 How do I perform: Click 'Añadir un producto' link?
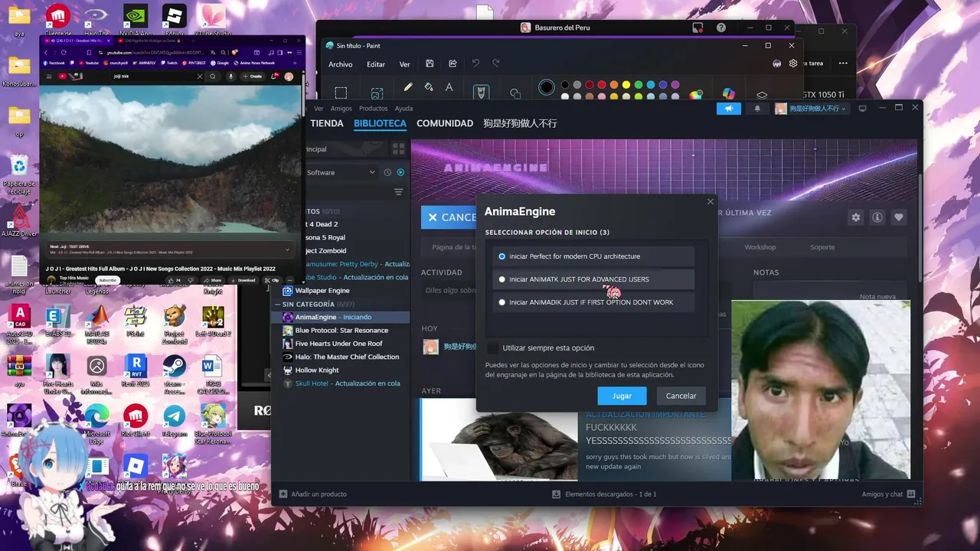pyautogui.click(x=313, y=494)
